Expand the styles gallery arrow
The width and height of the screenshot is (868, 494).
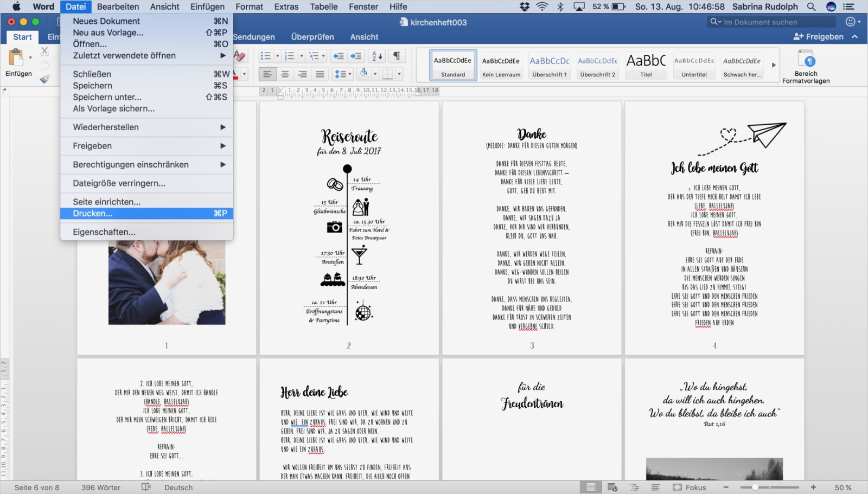(x=774, y=65)
